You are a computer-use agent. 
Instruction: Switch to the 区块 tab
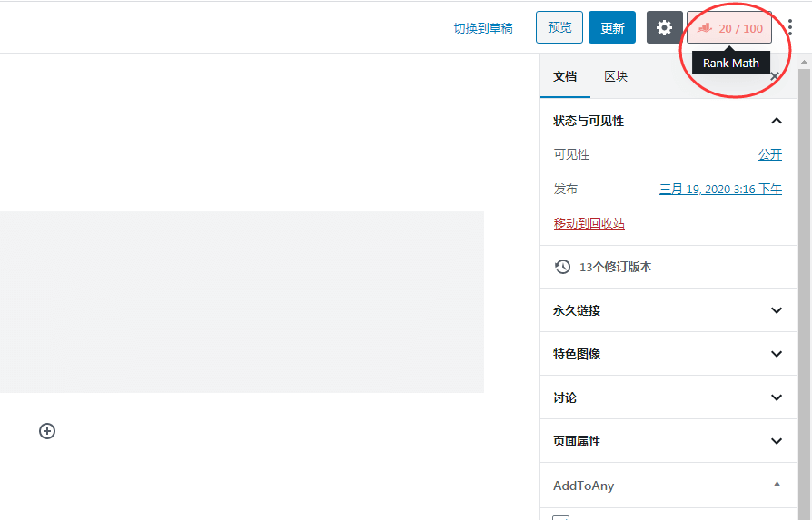pyautogui.click(x=616, y=77)
